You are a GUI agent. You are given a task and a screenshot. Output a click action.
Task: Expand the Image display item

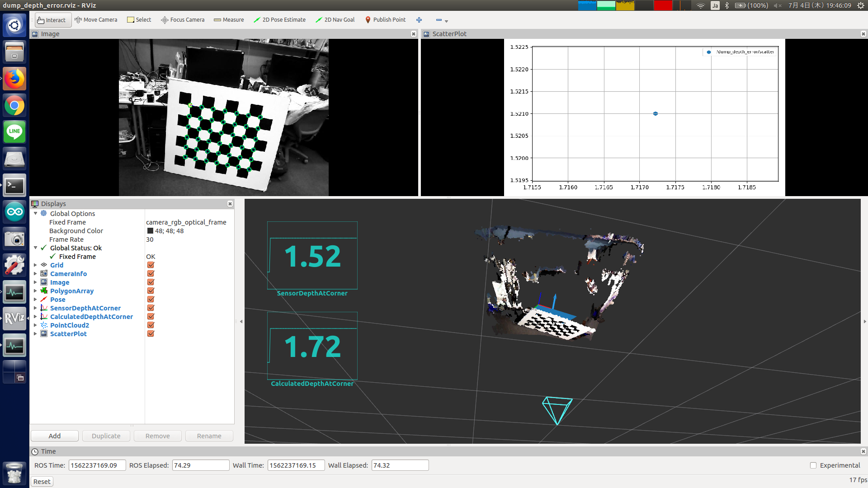(x=35, y=282)
